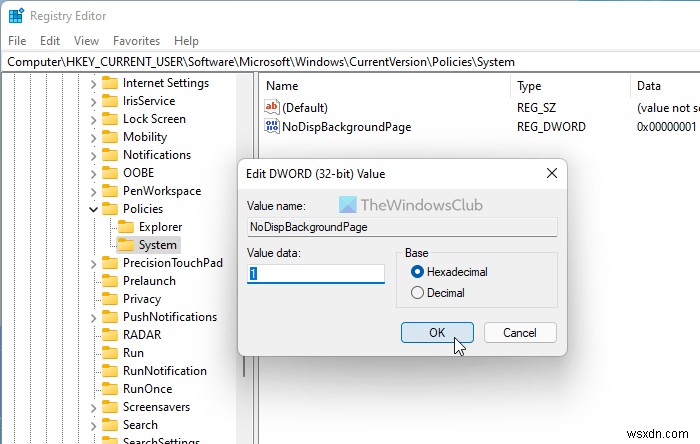
Task: Click the RunNotification folder icon
Action: point(110,371)
